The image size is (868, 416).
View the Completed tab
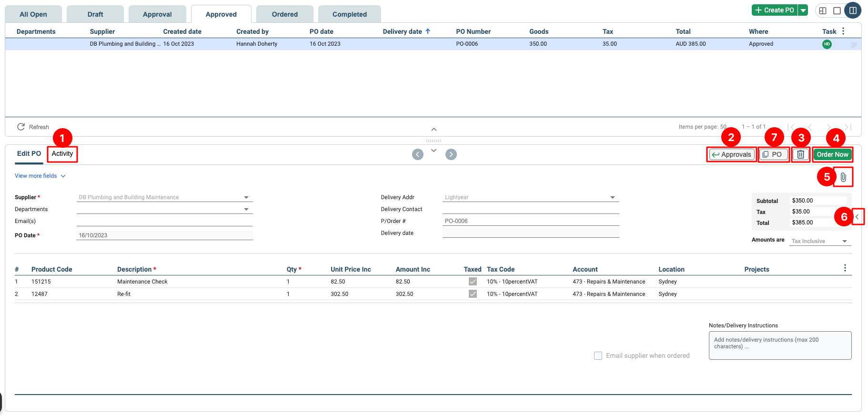tap(350, 14)
